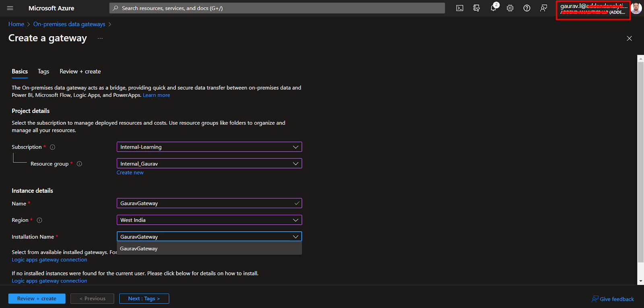Image resolution: width=644 pixels, height=308 pixels.
Task: Switch to the Tags tab
Action: 43,72
